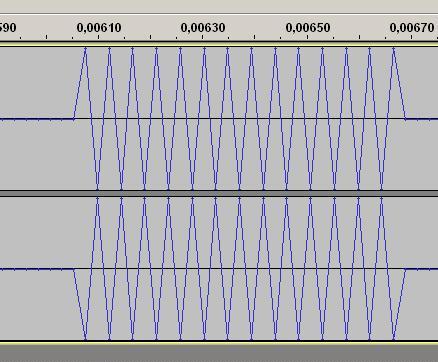The width and height of the screenshot is (438, 362).
Task: Click the first negative trough of upper channel
Action: [97, 188]
